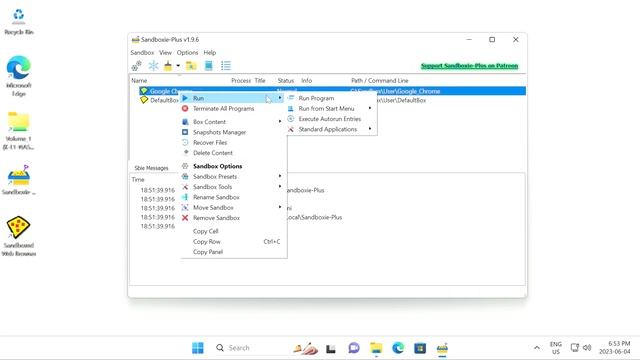Click the Snapshots Manager icon

pos(185,132)
